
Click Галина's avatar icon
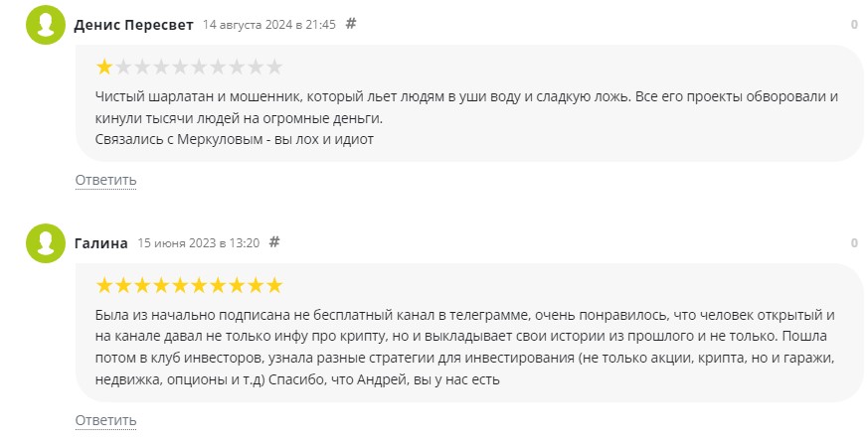click(46, 242)
